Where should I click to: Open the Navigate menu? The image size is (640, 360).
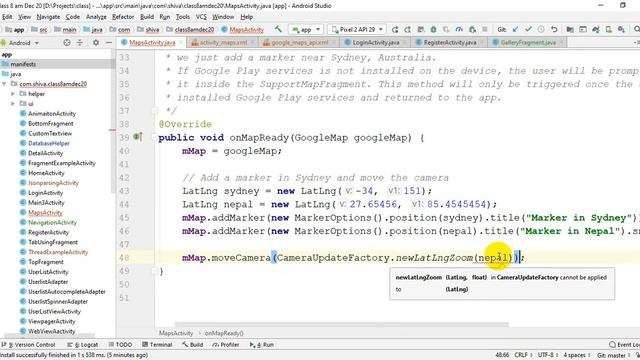48,17
